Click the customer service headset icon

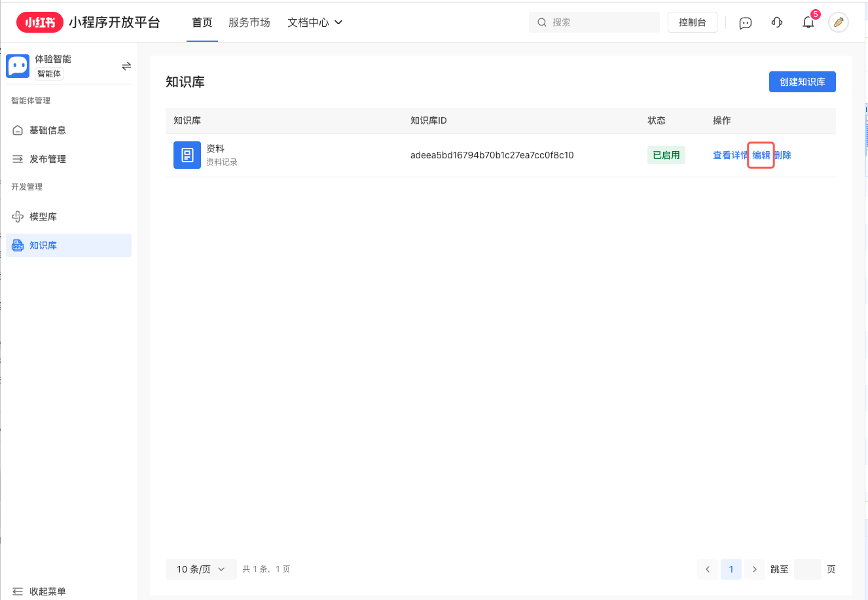click(776, 22)
